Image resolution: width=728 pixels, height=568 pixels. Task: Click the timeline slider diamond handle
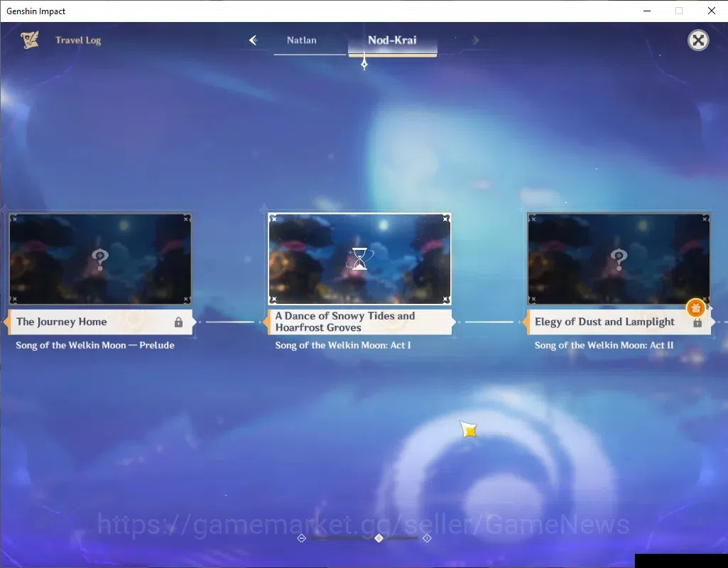click(x=379, y=538)
